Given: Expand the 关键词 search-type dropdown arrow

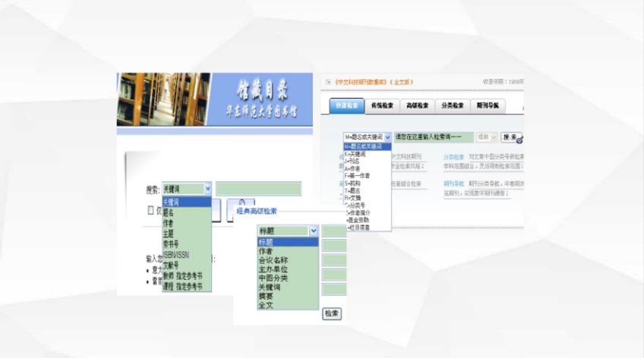Looking at the screenshot, I should (x=207, y=189).
